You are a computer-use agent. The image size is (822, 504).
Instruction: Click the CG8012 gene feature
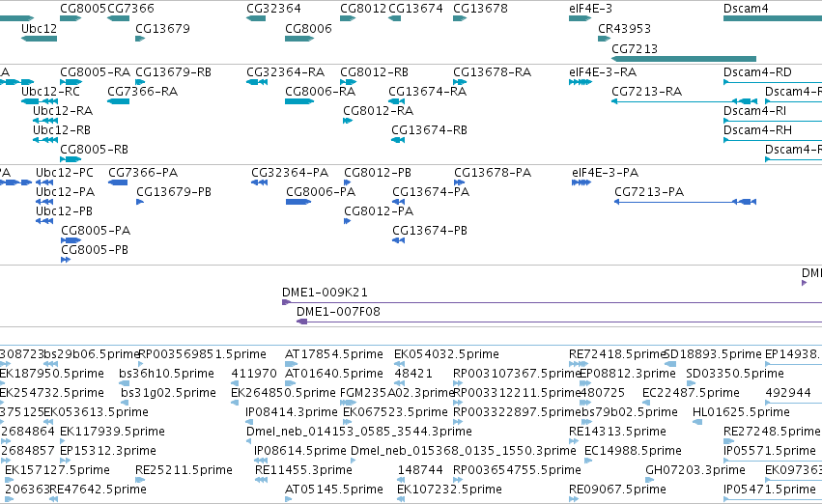(x=348, y=18)
